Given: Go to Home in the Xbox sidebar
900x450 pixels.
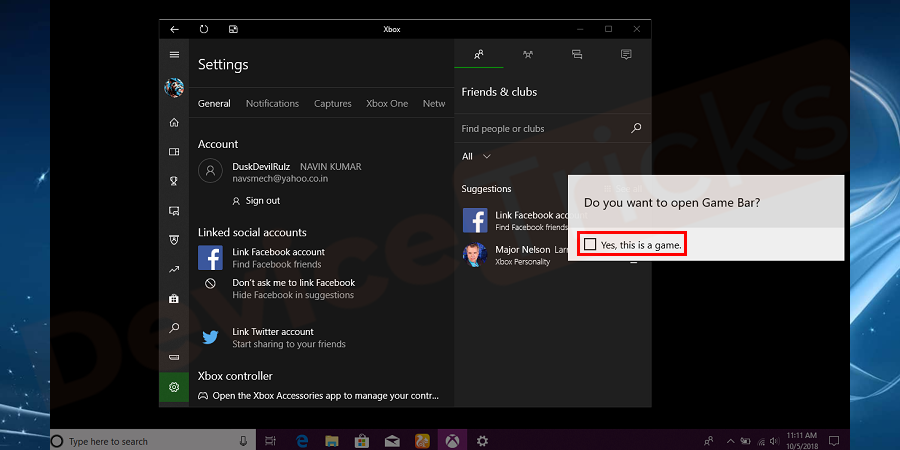Looking at the screenshot, I should click(x=174, y=122).
